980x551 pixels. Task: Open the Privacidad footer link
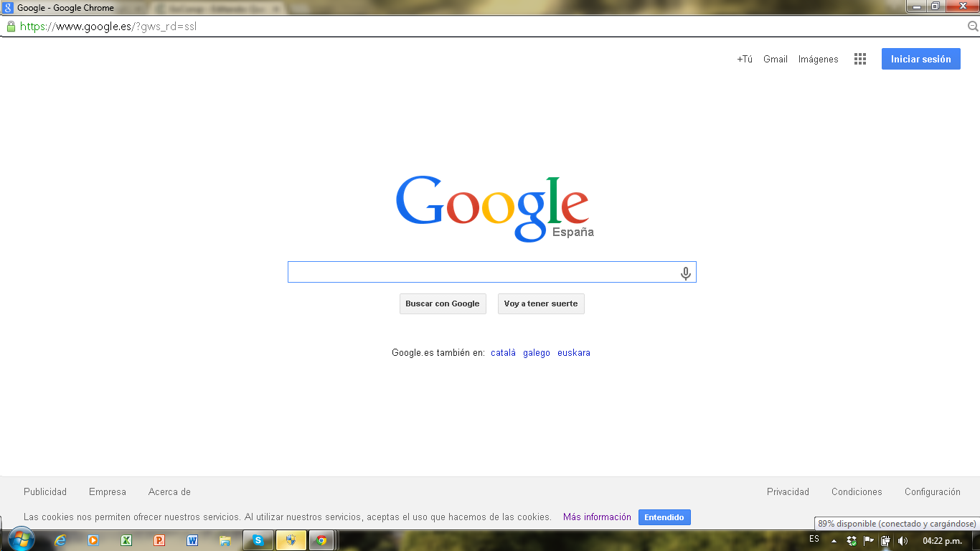tap(788, 492)
